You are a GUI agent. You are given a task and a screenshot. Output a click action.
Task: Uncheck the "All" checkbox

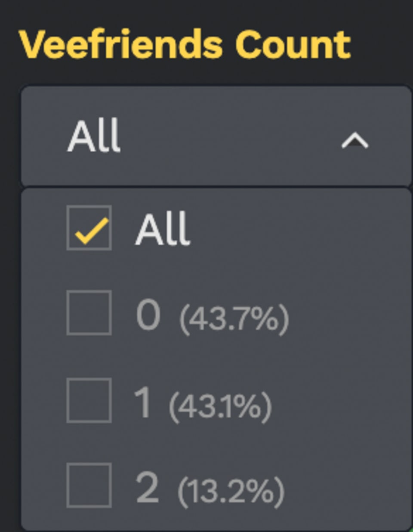pos(89,228)
